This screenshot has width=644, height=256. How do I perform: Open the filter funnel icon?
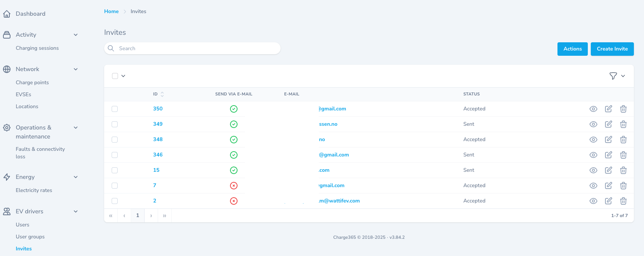pyautogui.click(x=613, y=76)
